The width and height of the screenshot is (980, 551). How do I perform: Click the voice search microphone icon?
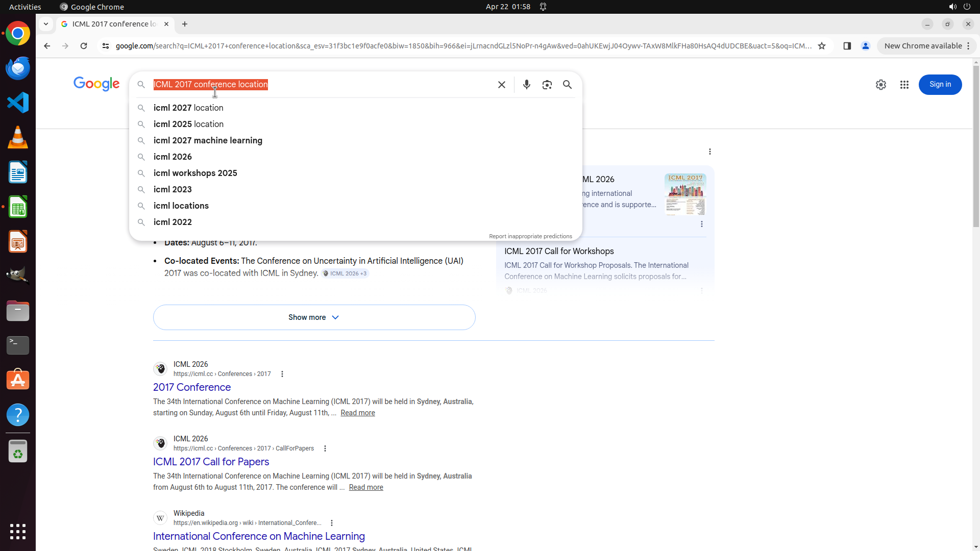526,85
